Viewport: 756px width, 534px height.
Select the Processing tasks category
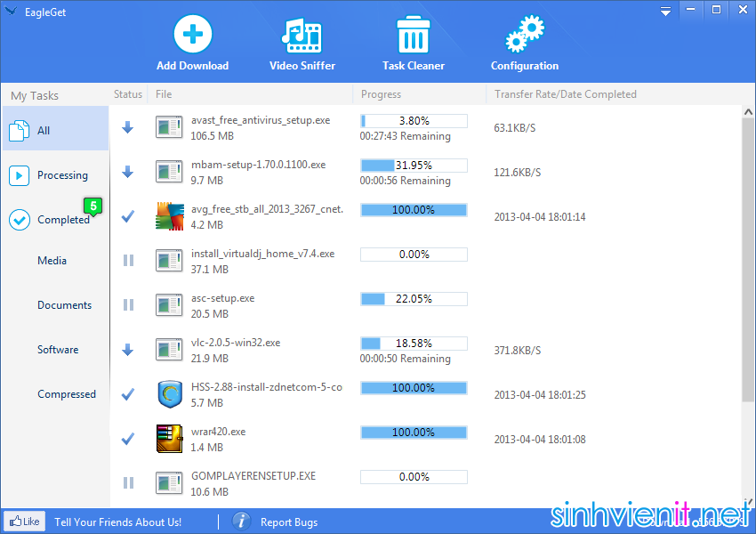click(x=55, y=175)
